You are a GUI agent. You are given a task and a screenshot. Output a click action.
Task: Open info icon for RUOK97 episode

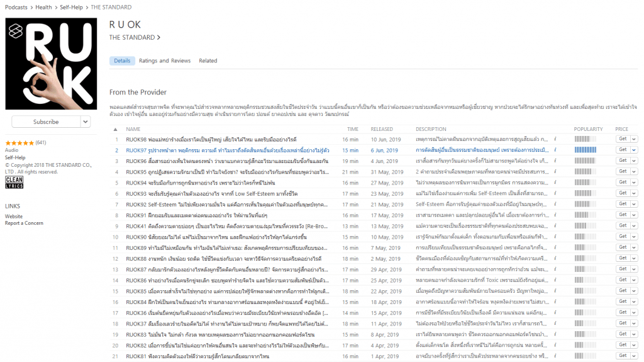555,150
